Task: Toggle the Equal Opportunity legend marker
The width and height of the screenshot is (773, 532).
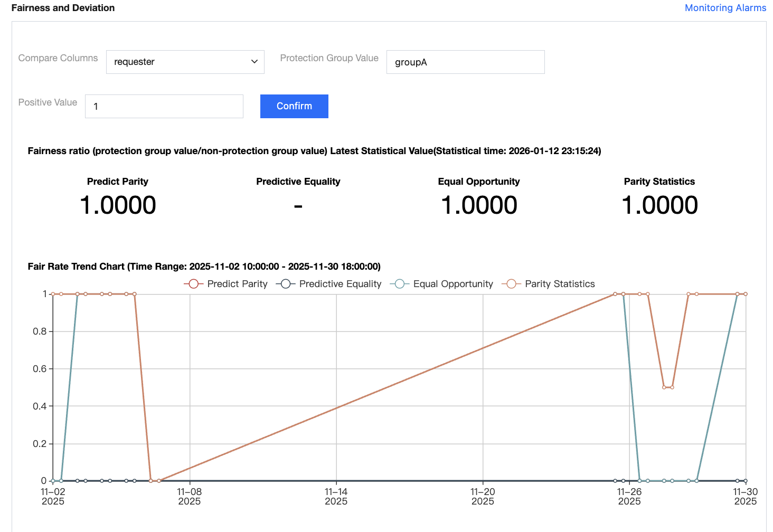Action: coord(400,284)
